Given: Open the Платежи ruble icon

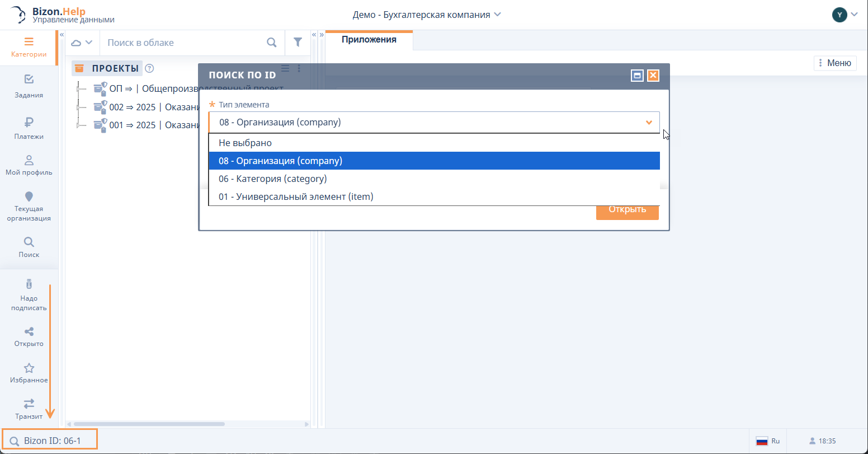Looking at the screenshot, I should coord(29,127).
